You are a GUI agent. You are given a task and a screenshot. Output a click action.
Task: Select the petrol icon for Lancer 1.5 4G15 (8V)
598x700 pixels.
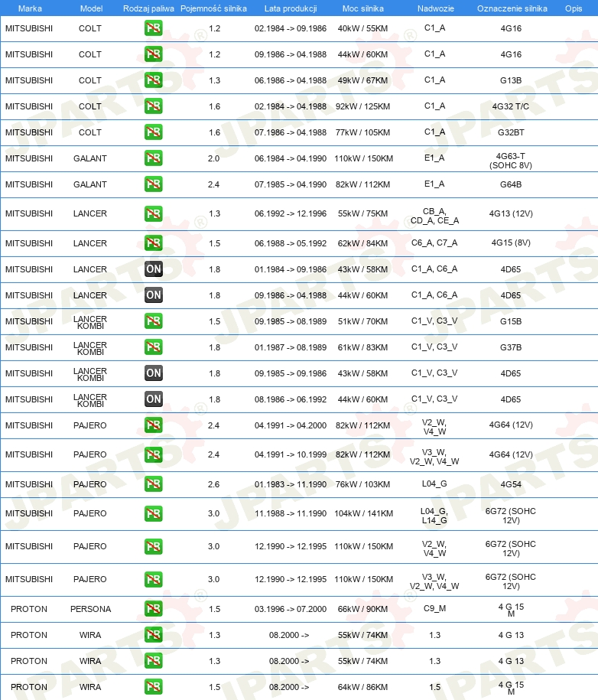153,243
